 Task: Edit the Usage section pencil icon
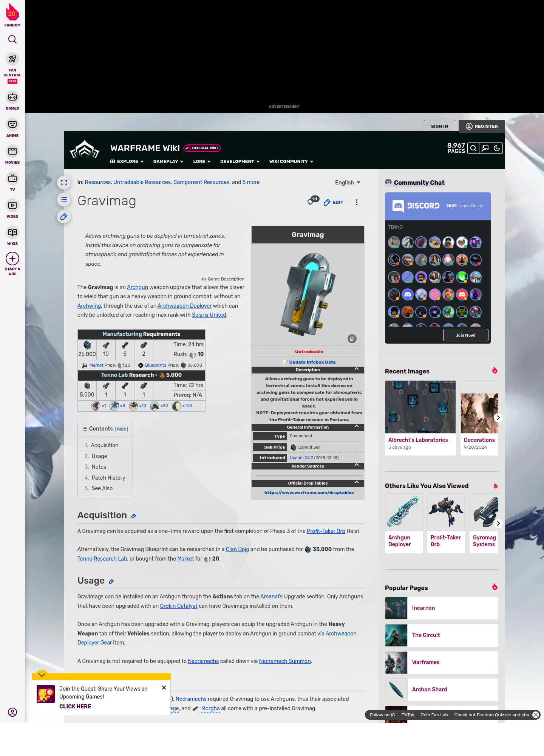111,581
